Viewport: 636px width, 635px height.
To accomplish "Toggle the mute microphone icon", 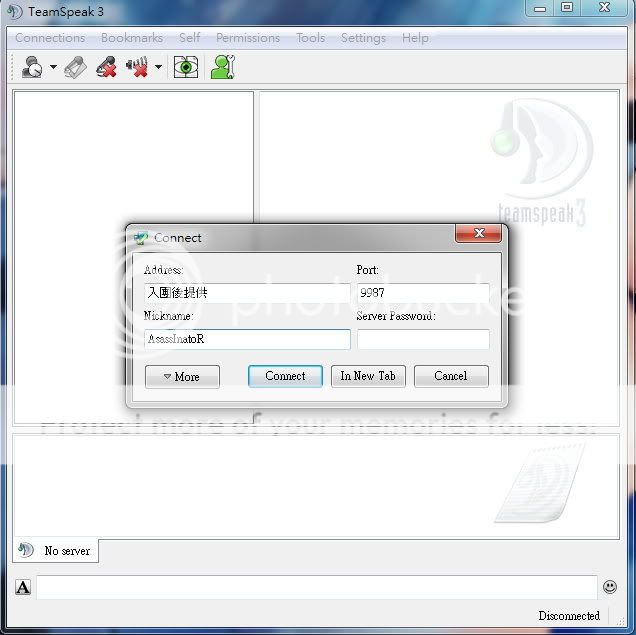I will coord(106,68).
